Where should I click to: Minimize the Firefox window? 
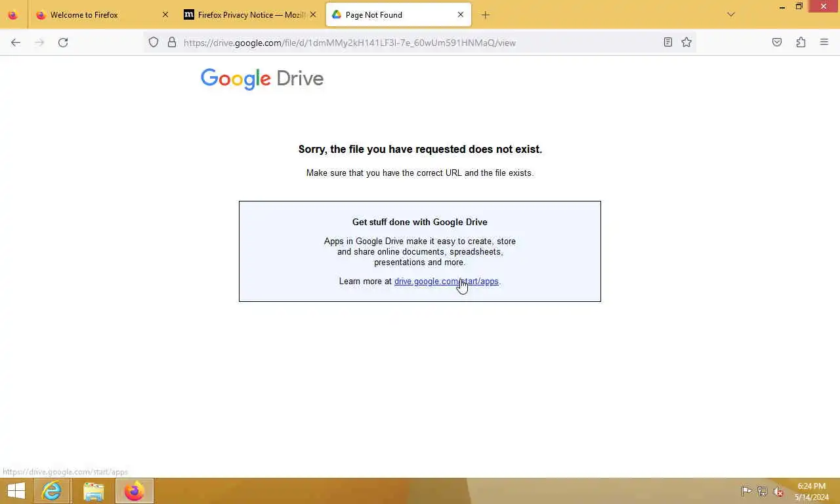click(782, 7)
